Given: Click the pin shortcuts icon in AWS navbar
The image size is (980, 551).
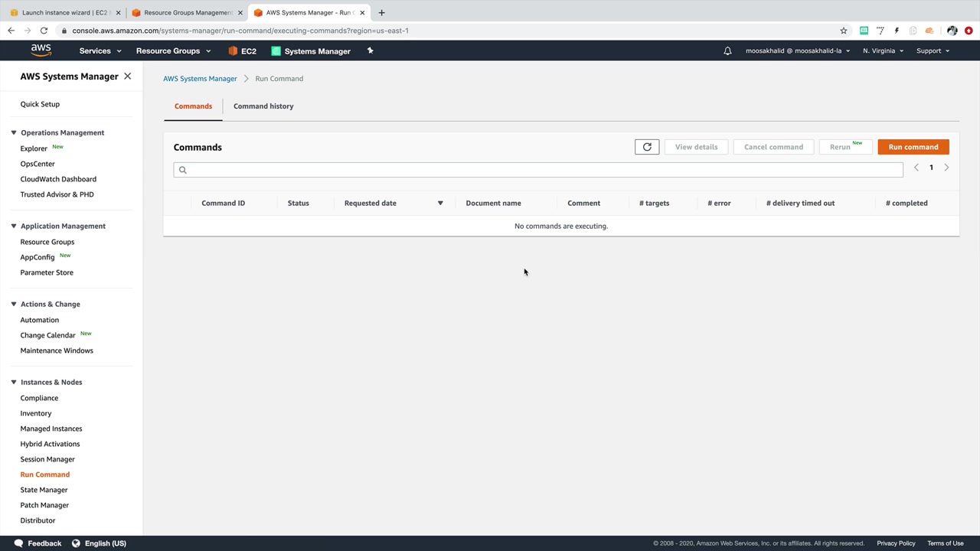Looking at the screenshot, I should click(370, 51).
